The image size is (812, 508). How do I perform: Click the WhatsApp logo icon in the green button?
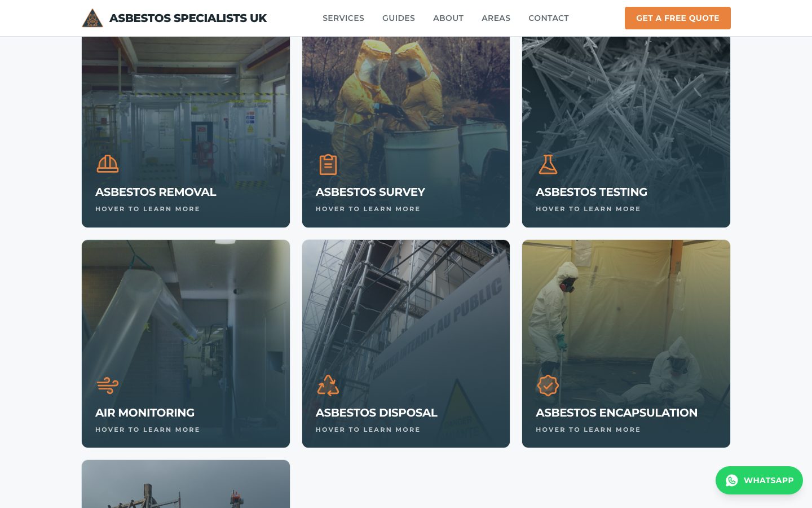point(732,480)
